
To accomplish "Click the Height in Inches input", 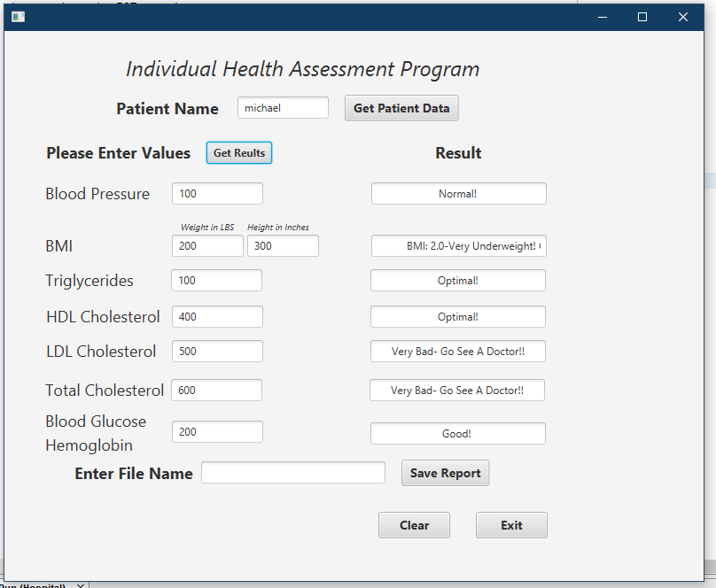I will 283,245.
